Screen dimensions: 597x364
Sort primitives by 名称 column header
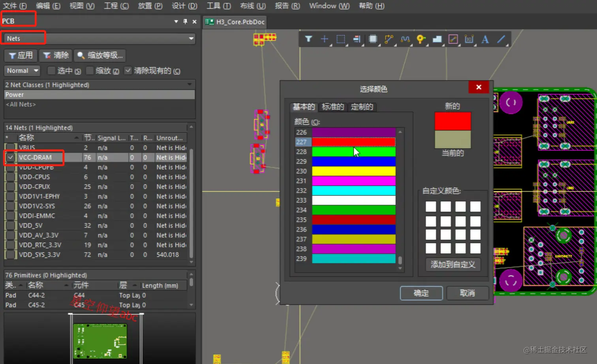(x=48, y=285)
